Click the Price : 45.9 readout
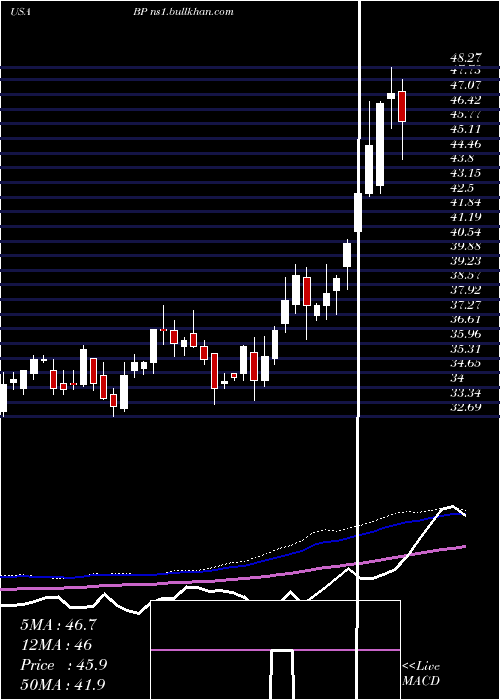Screen dimensions: 500x700 [63, 665]
